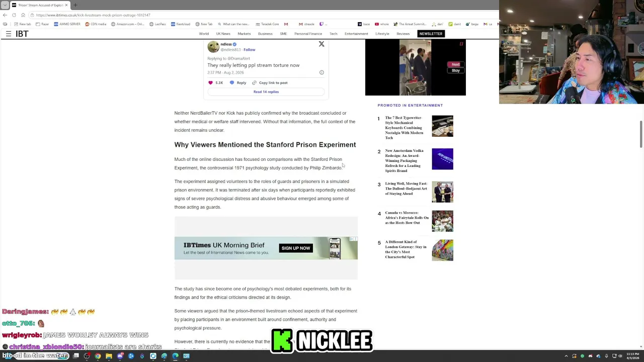Expand the sidebar video to fullscreen
Screen dimensions: 644x362
pos(461,44)
